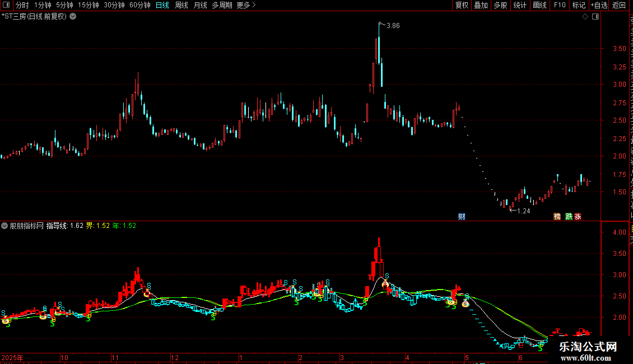Viewport: 633px width, 364px height.
Task: Switch to 分时 intraday view
Action: [22, 5]
